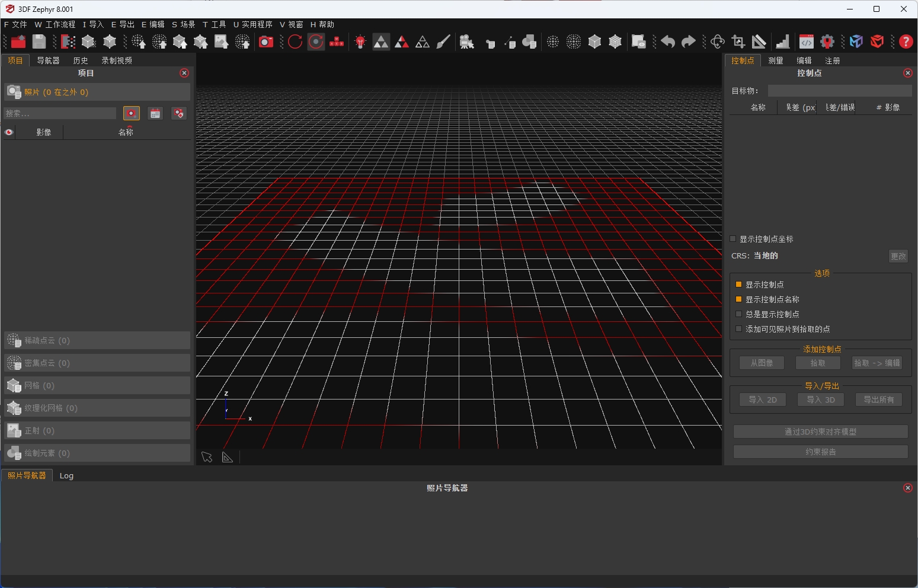This screenshot has height=588, width=918.
Task: Open the W 工作流程 menu
Action: pos(55,24)
